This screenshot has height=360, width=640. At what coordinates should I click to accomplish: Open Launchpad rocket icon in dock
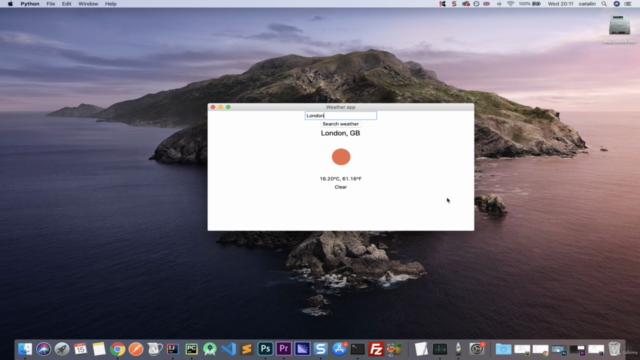tap(62, 349)
